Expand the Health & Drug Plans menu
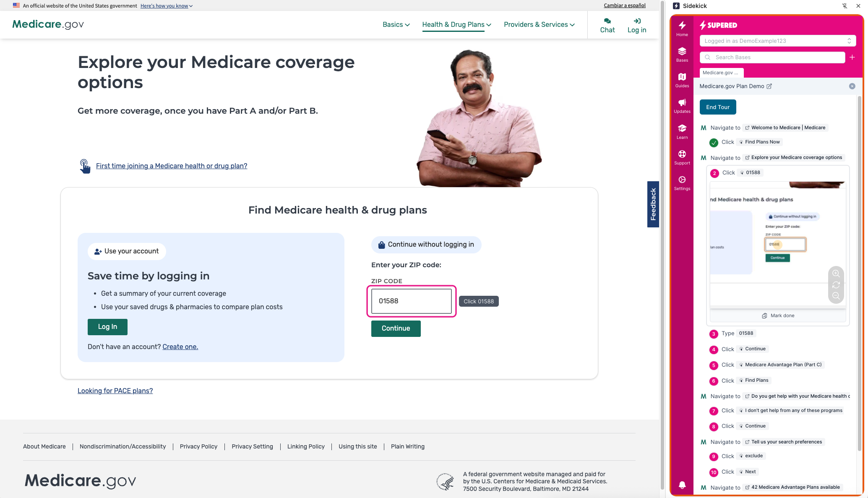Screen dimensions: 868x498 coord(456,25)
